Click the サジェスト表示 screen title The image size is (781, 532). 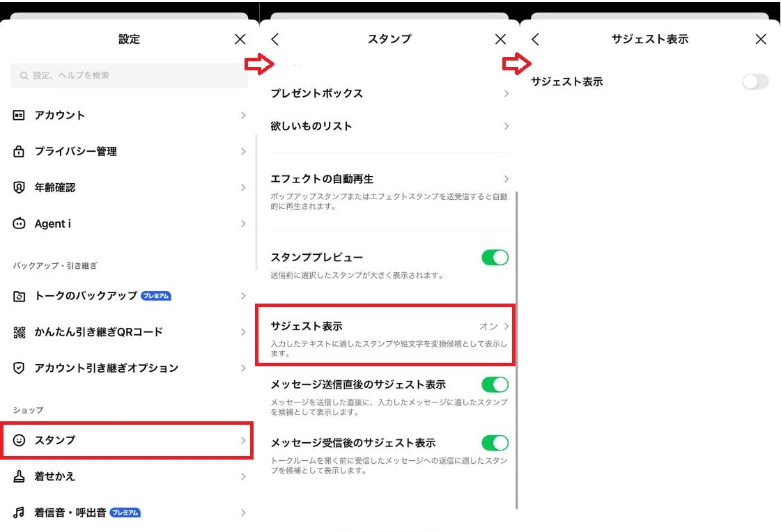[x=650, y=39]
